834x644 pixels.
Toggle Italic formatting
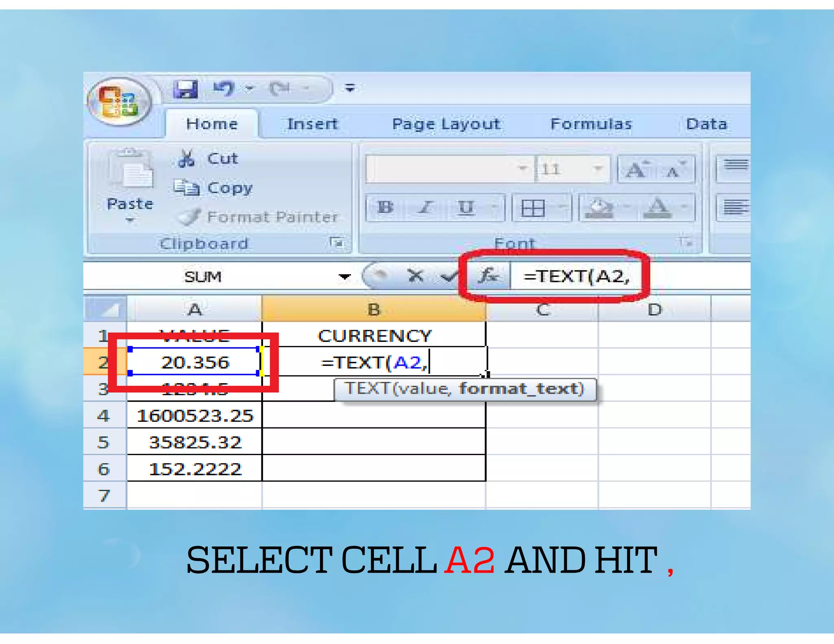(426, 208)
